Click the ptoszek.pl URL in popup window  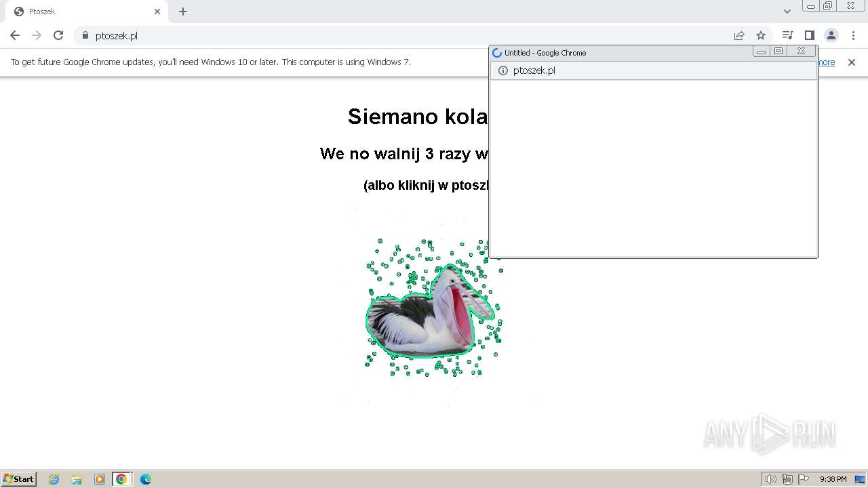(534, 70)
